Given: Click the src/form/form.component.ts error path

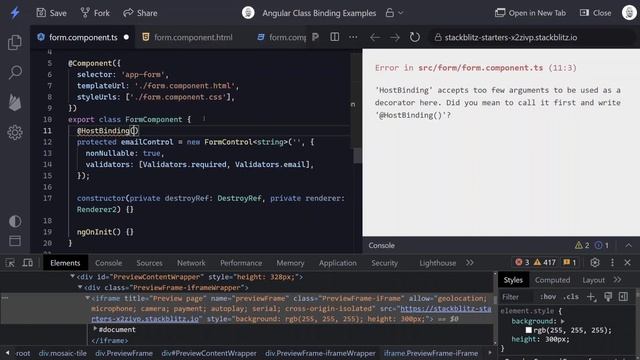Looking at the screenshot, I should click(480, 68).
